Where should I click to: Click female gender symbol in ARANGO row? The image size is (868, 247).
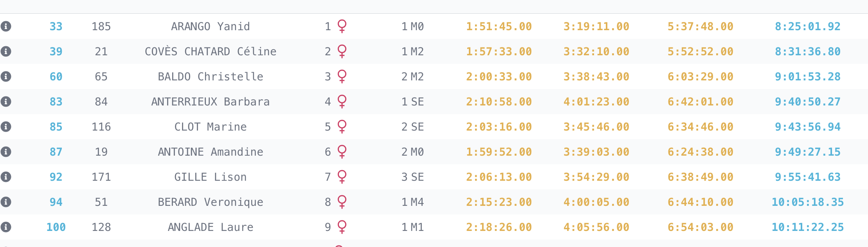pos(342,26)
